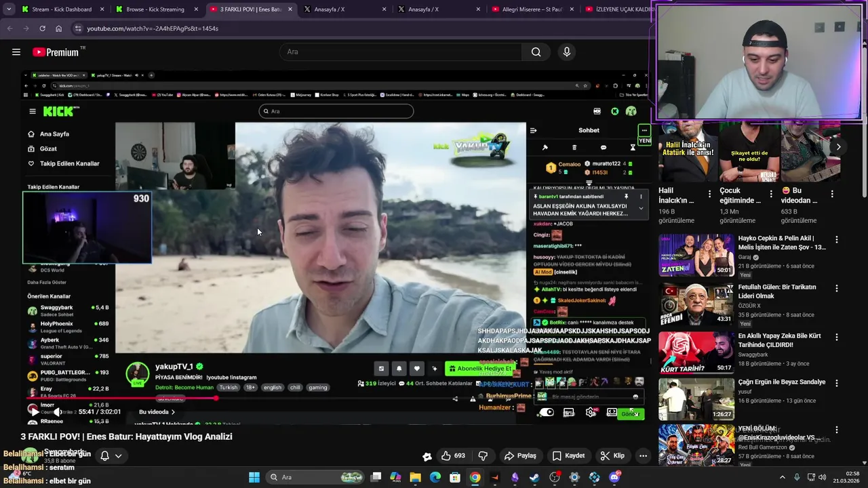Create a clip with Klip button

point(612,455)
